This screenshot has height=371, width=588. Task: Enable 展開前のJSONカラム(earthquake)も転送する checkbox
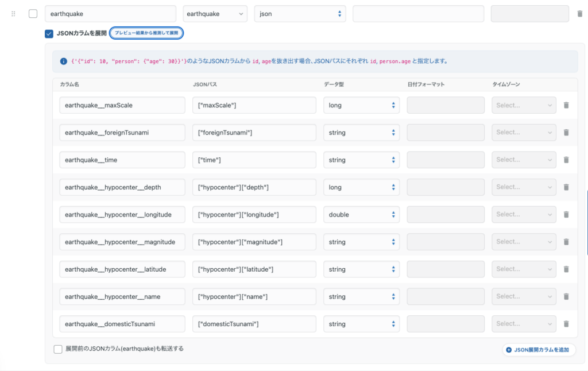[x=58, y=349]
